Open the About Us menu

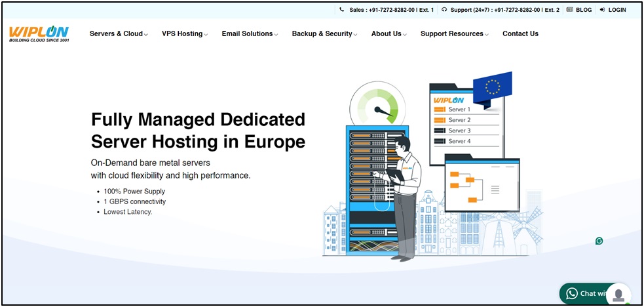click(x=388, y=34)
